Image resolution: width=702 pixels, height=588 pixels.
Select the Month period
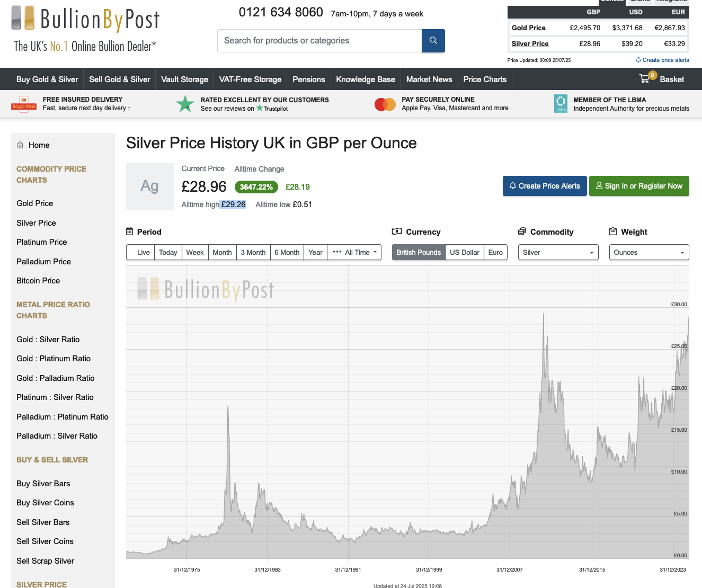tap(222, 252)
